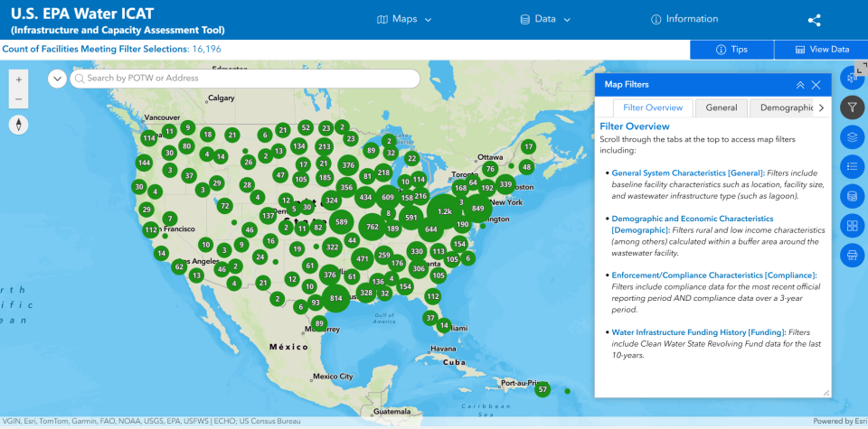This screenshot has height=429, width=868.
Task: Click the 72 facility cluster
Action: [x=225, y=206]
